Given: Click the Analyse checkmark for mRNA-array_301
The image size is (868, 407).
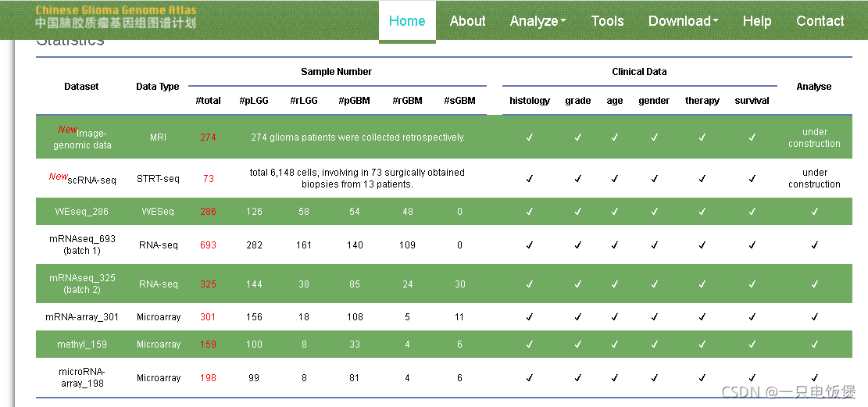Looking at the screenshot, I should coord(814,317).
